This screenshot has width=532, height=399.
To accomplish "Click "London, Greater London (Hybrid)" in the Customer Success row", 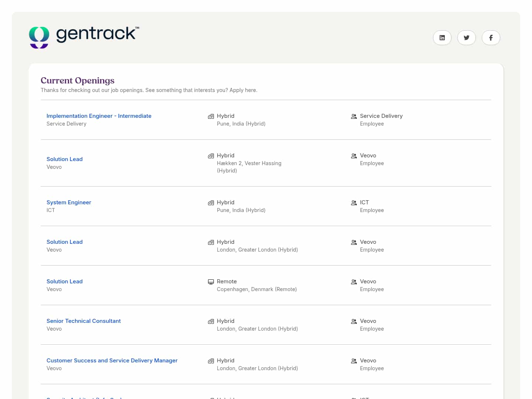I will (x=258, y=368).
